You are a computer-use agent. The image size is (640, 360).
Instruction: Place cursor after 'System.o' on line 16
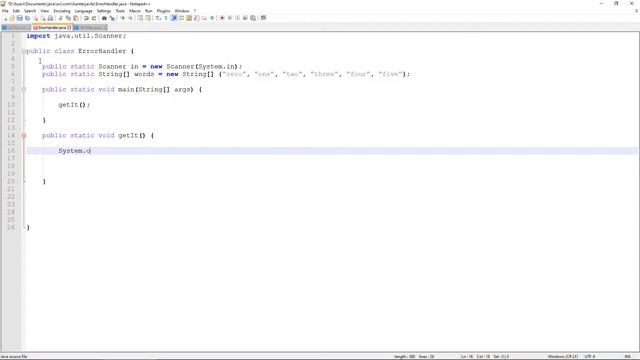tap(91, 151)
